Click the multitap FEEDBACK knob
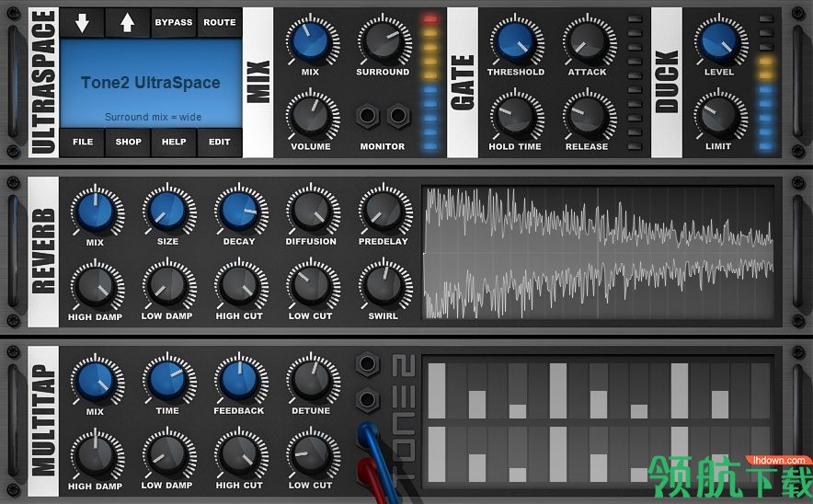This screenshot has height=504, width=813. (239, 379)
